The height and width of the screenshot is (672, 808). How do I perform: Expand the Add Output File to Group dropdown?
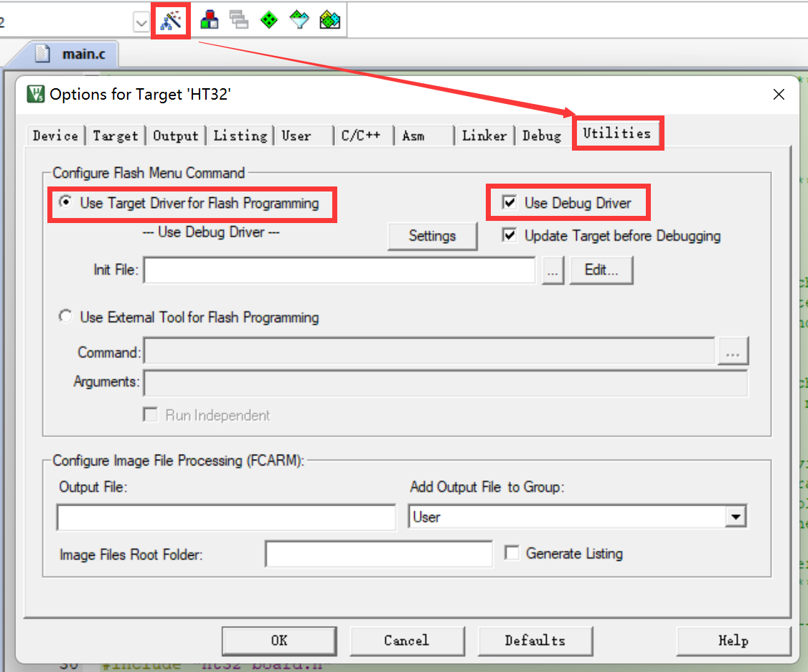(x=735, y=516)
